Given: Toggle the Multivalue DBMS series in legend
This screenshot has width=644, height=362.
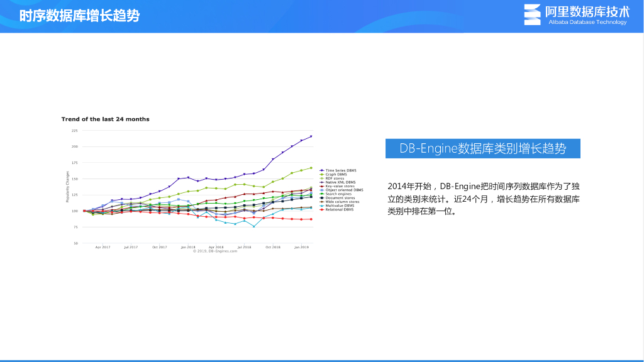Looking at the screenshot, I should tap(340, 206).
